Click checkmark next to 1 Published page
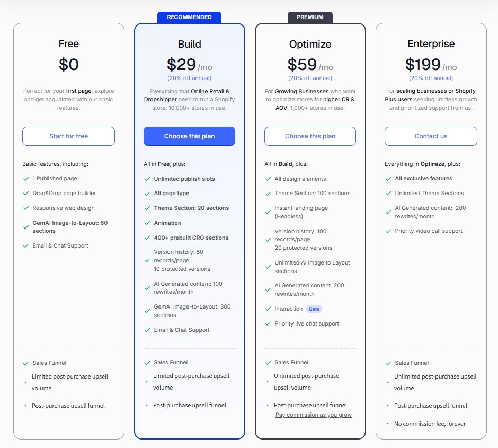Screen dimensions: 498x448 click(26, 179)
